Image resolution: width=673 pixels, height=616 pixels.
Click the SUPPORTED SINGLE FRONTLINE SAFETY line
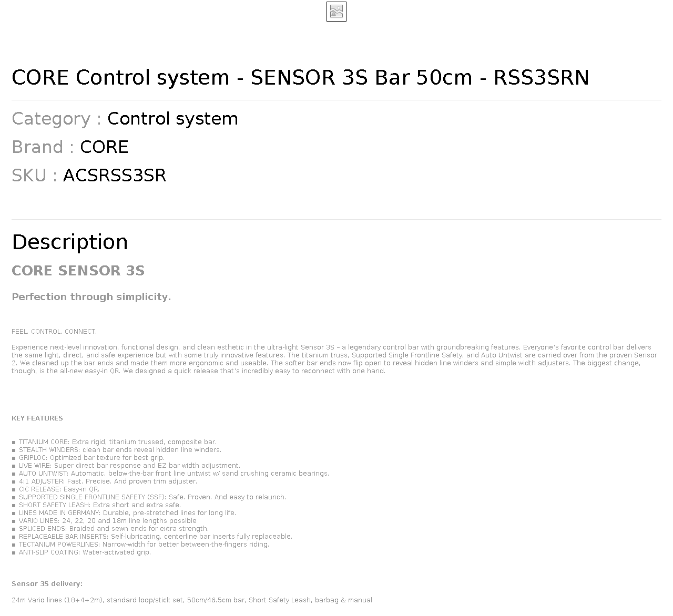click(x=149, y=497)
